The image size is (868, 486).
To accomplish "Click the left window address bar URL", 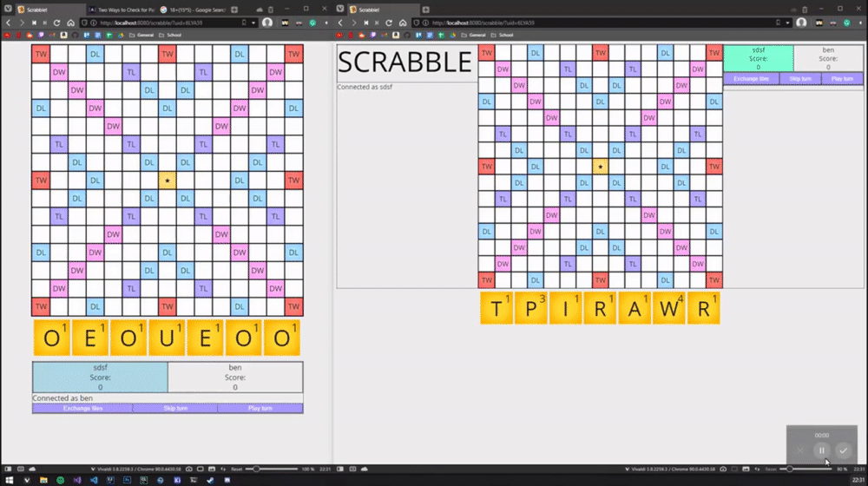I will tap(151, 23).
